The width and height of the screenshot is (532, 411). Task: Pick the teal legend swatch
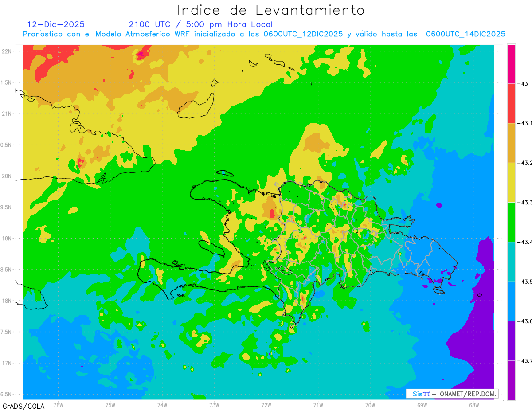(511, 262)
